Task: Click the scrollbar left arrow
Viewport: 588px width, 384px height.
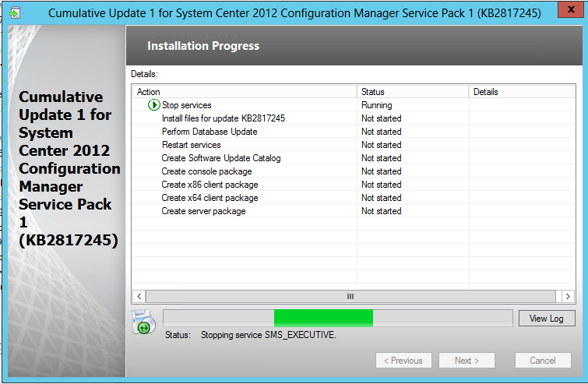Action: 139,296
